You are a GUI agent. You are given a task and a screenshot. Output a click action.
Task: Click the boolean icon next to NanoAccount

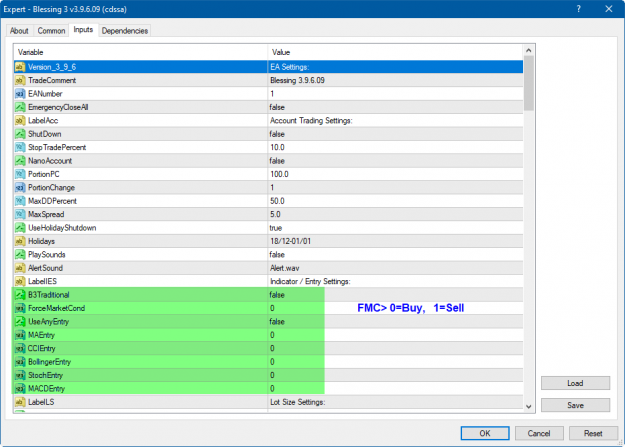(x=20, y=161)
